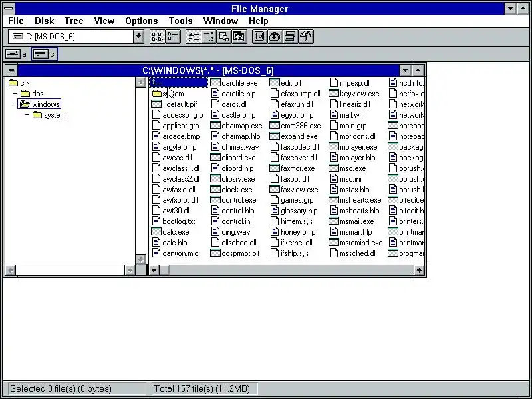
Task: Click the sort by date toolbar button
Action: point(239,37)
